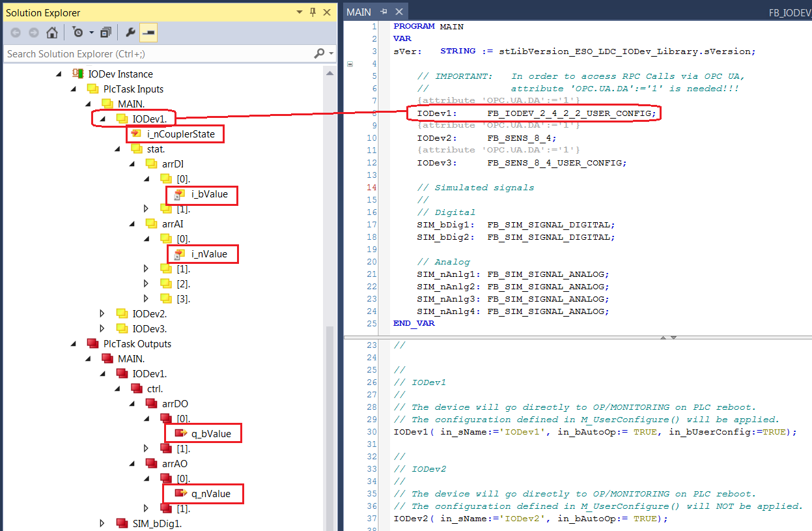
Task: Collapse the VAR block with the minus glyph
Action: pos(350,63)
